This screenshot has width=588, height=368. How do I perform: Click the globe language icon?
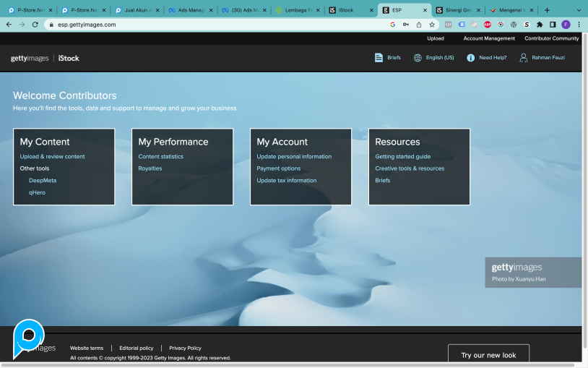[x=418, y=58]
